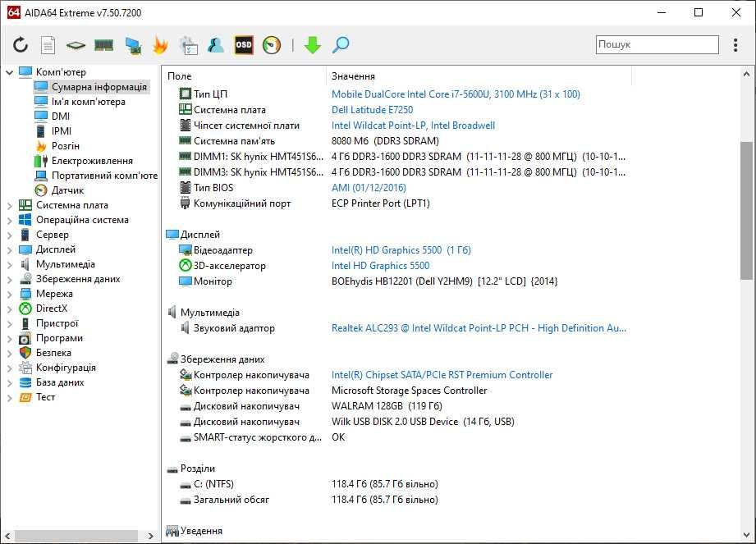Click the green download arrow icon
Viewport: 756px width, 544px height.
click(313, 45)
